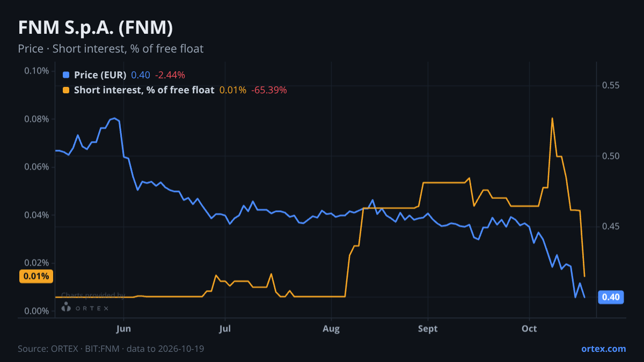Click the legend short interest value 0.01%

pos(233,90)
